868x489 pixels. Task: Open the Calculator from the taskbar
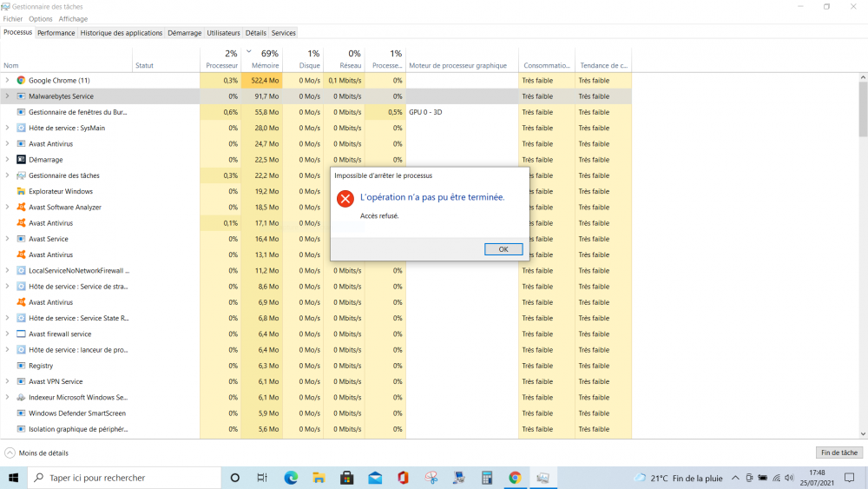coord(487,478)
